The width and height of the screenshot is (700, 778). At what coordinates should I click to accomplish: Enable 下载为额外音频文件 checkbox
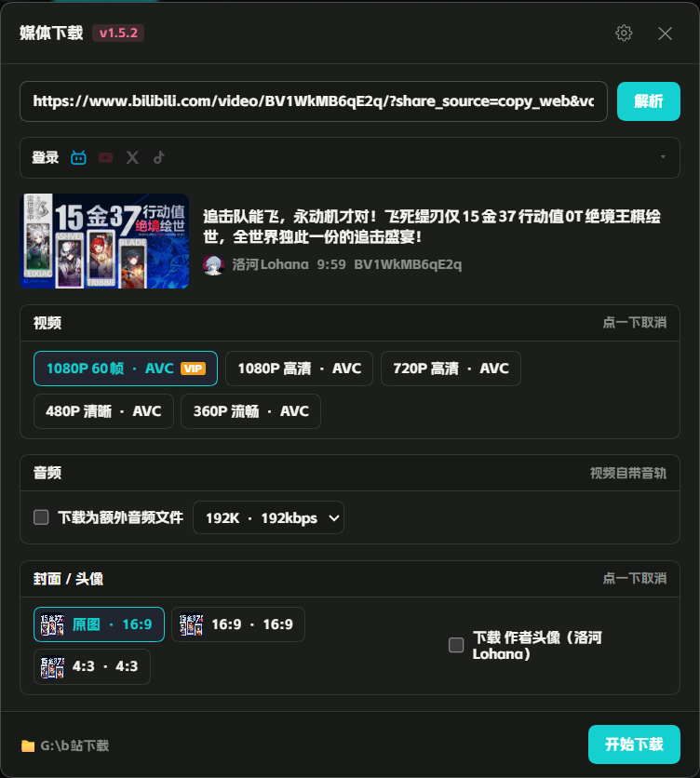[x=41, y=517]
